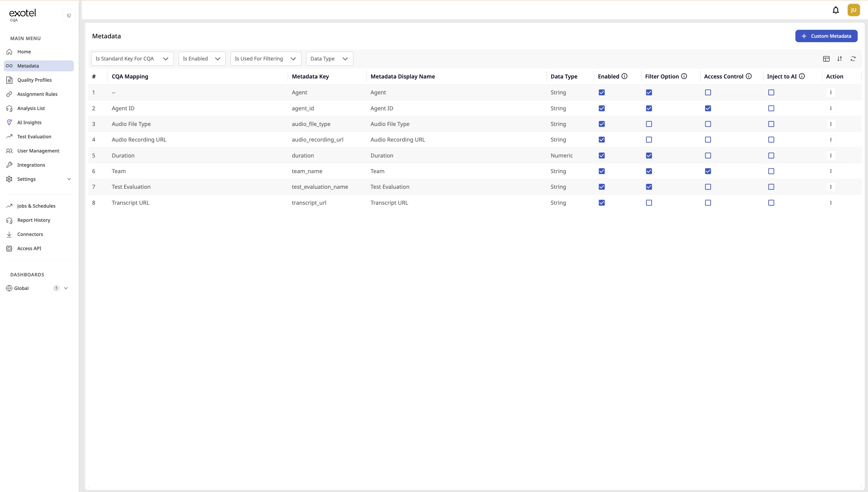Enable Inject to AI for Duration
This screenshot has height=492, width=868.
point(771,155)
